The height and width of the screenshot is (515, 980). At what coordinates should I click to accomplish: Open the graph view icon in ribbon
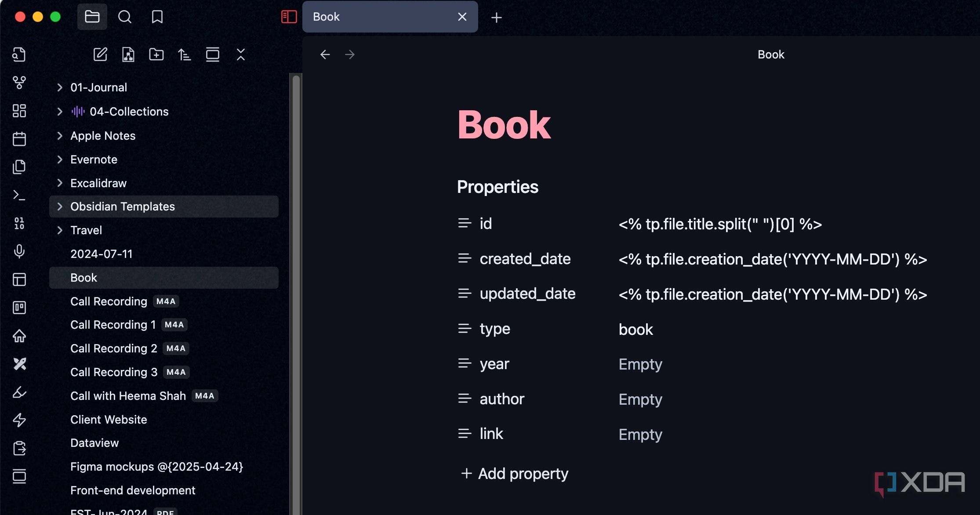pyautogui.click(x=19, y=82)
